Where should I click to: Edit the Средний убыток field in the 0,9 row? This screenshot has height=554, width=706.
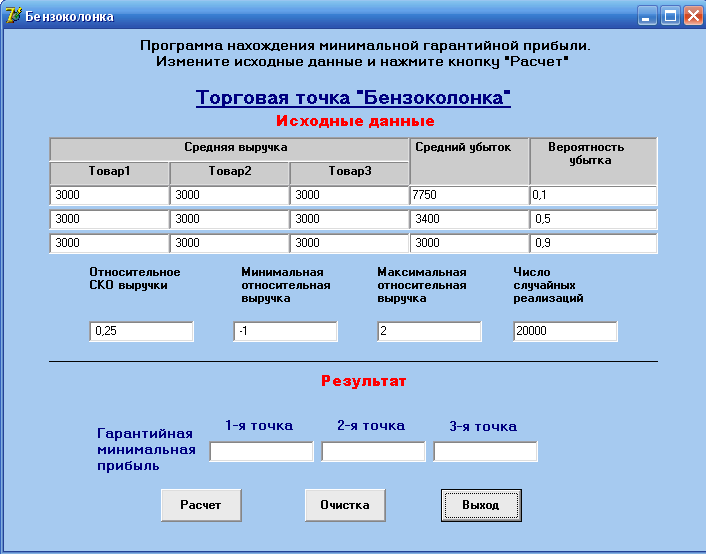[x=469, y=243]
